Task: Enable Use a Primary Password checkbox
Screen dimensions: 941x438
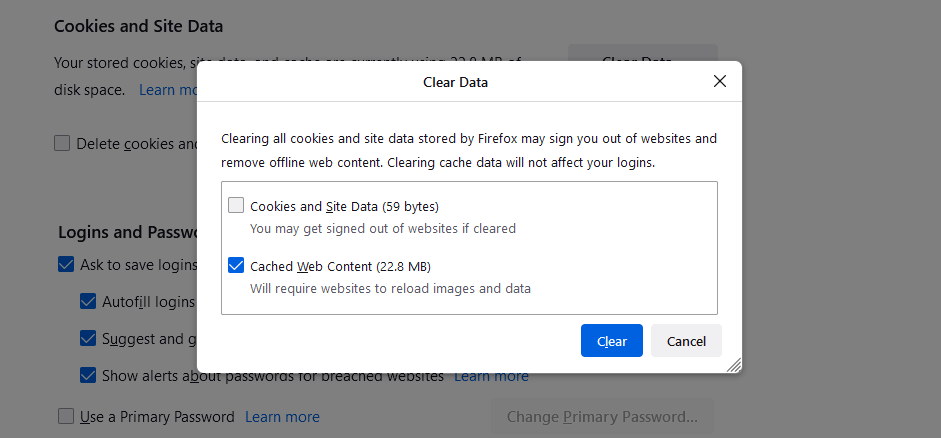Action: (66, 416)
